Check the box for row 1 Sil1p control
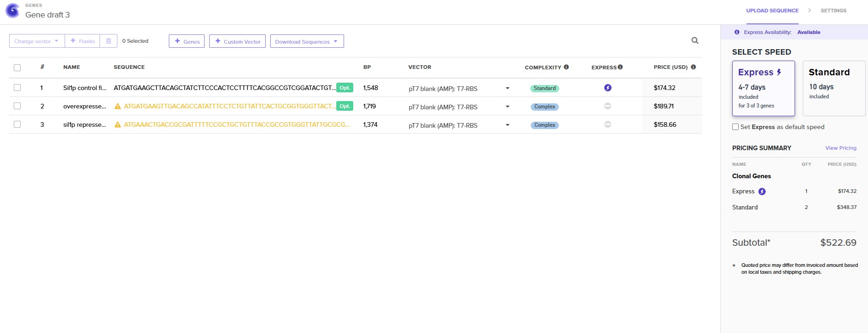The height and width of the screenshot is (333, 868). click(x=17, y=87)
